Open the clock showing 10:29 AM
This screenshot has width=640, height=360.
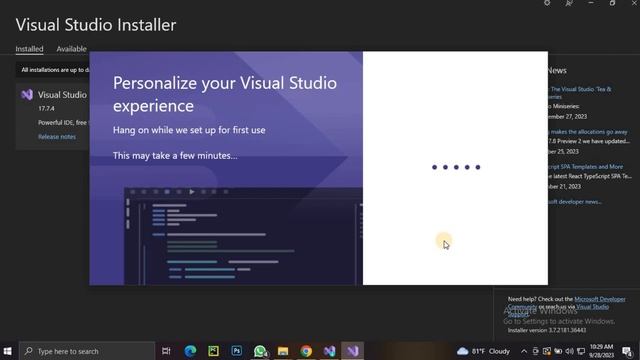click(601, 351)
